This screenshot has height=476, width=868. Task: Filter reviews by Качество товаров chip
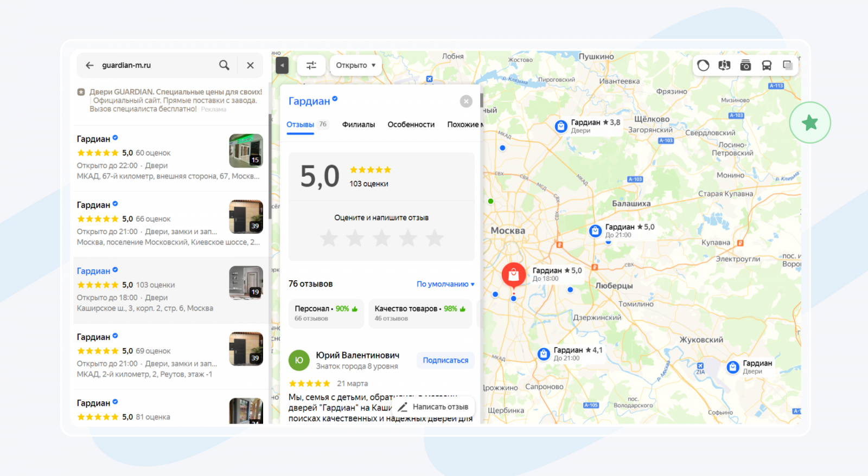coord(420,313)
